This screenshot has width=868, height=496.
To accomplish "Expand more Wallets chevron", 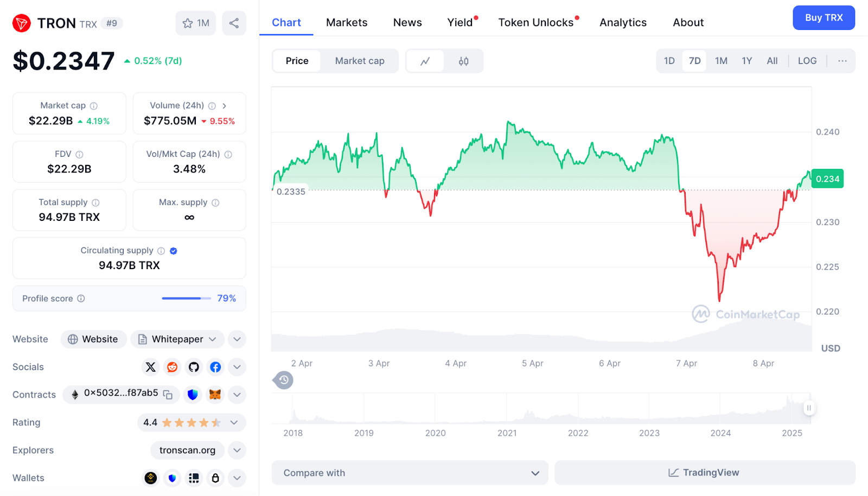I will (x=237, y=478).
